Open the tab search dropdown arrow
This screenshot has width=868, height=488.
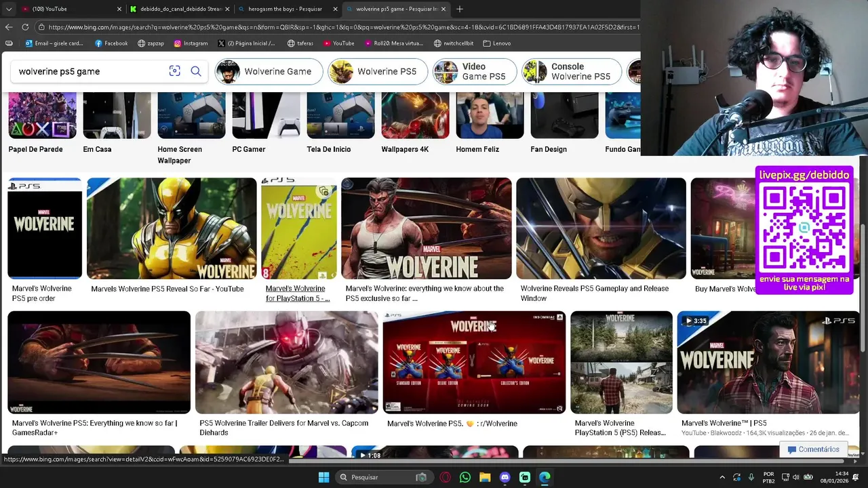coord(9,9)
